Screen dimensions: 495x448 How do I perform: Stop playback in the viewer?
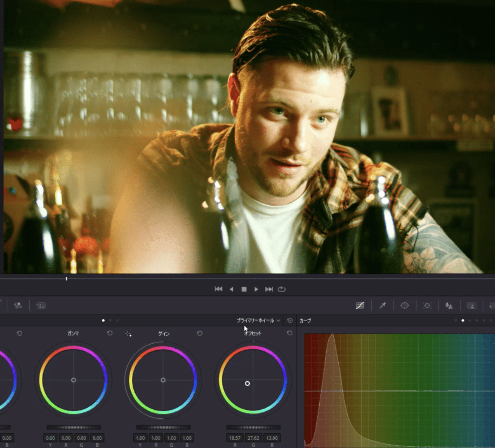point(244,289)
